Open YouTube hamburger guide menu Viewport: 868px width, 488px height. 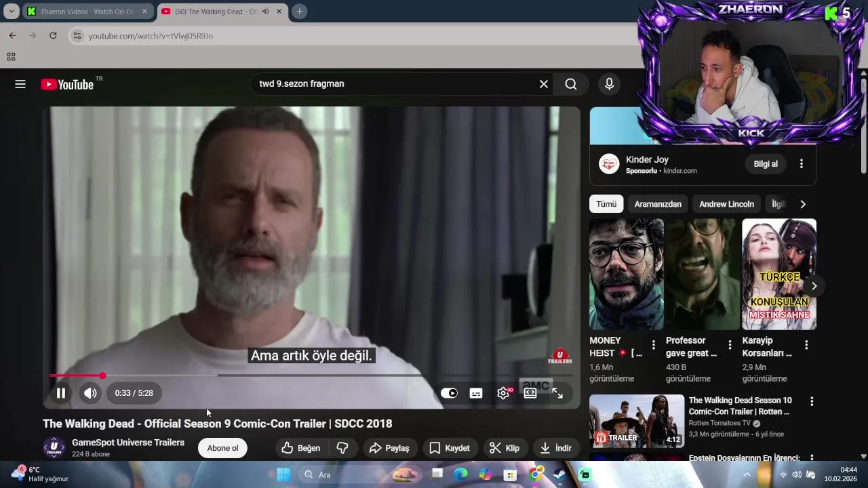click(20, 84)
